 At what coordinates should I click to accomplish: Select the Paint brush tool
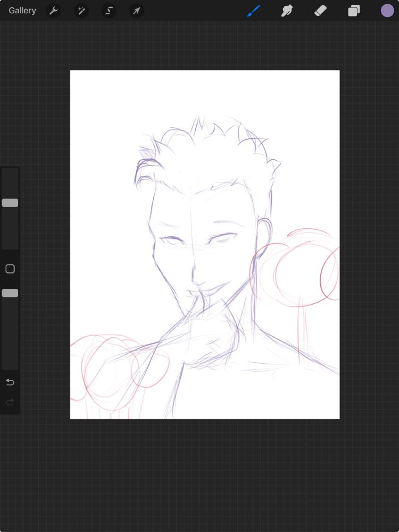coord(254,11)
